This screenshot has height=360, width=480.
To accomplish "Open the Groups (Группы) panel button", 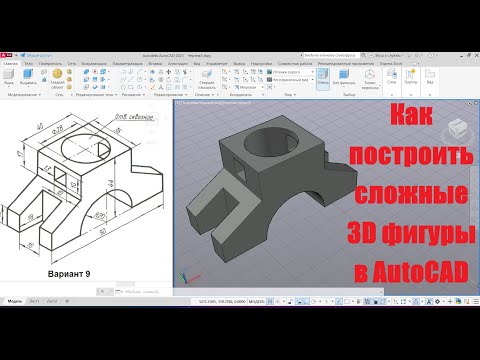I will (410, 77).
